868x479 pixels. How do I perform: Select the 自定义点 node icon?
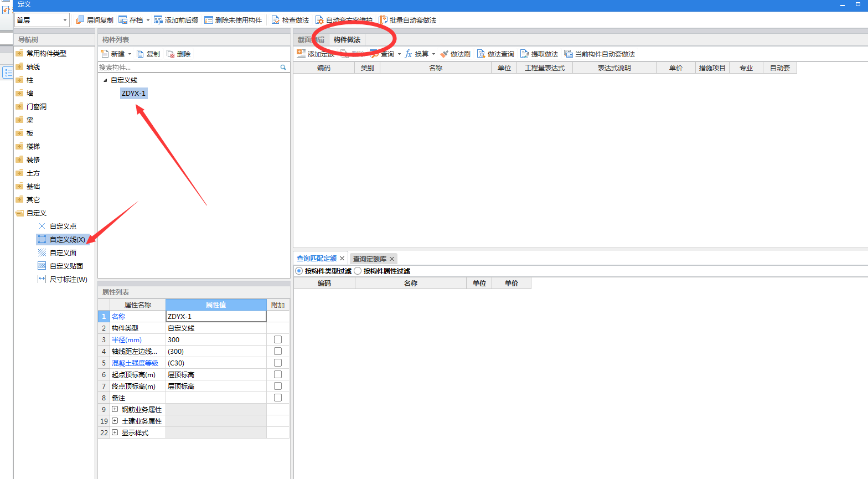pos(42,226)
